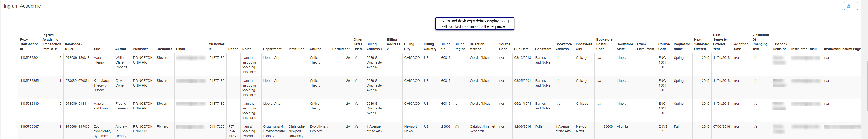Click Billing Address 1 column header
The height and width of the screenshot is (139, 868).
point(374,47)
